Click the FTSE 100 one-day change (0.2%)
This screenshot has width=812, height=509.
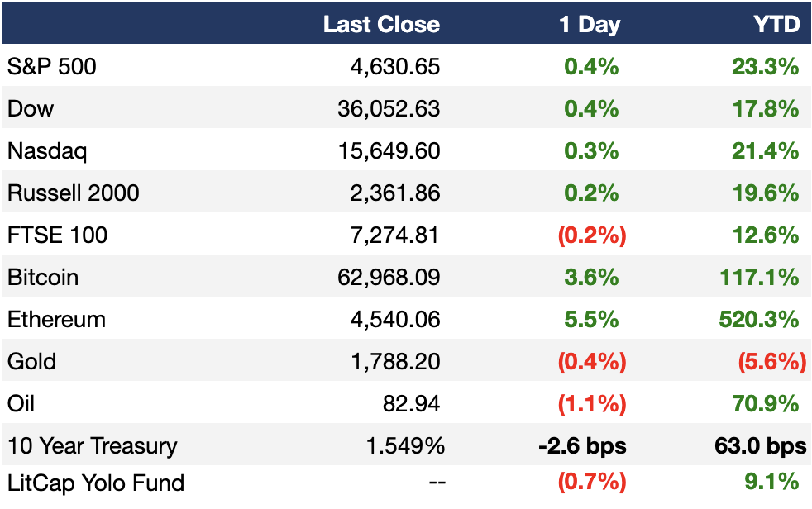592,235
